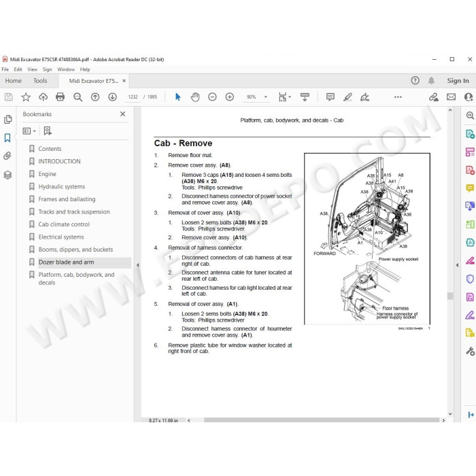Open the INTRODUCTION bookmark
Image resolution: width=476 pixels, height=476 pixels.
(x=60, y=161)
